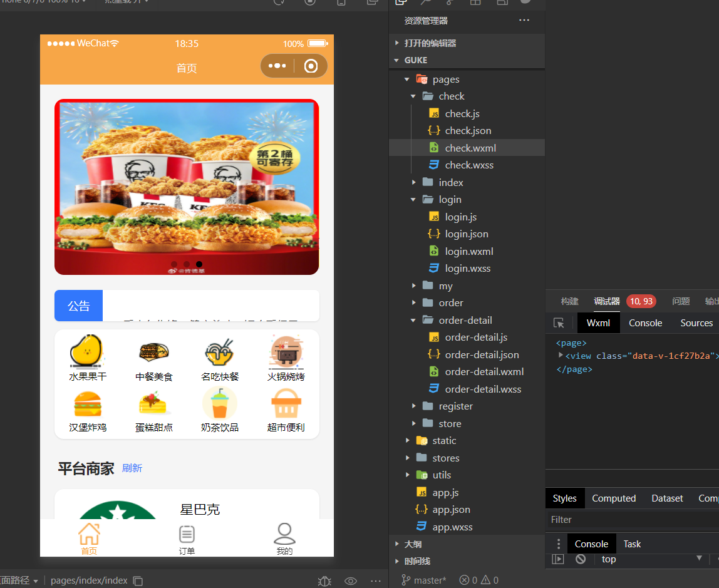Open the console drawer three-dot menu

(558, 544)
